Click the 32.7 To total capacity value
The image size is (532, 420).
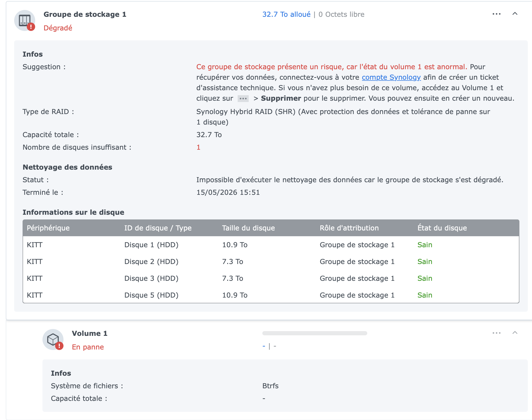(x=209, y=135)
